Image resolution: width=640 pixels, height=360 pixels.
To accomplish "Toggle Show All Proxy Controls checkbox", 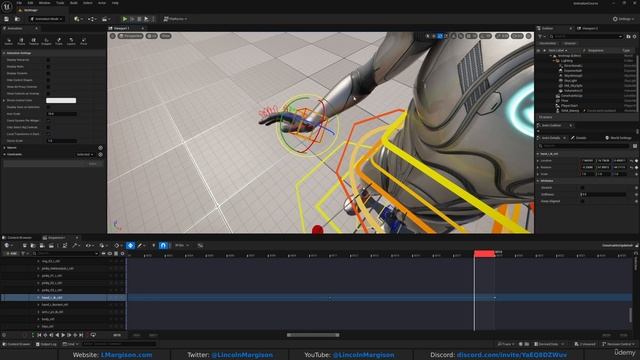I will pos(48,87).
